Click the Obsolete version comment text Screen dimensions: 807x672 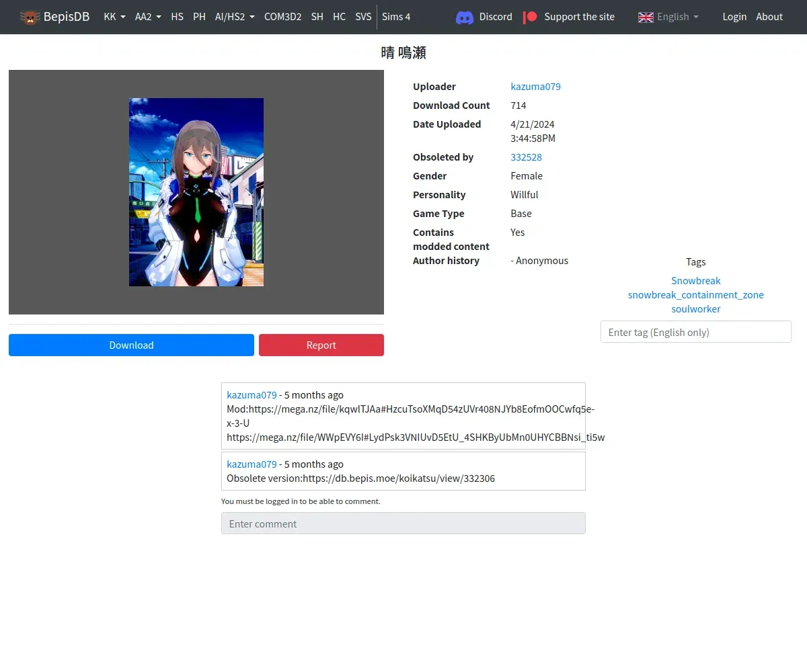click(x=361, y=478)
